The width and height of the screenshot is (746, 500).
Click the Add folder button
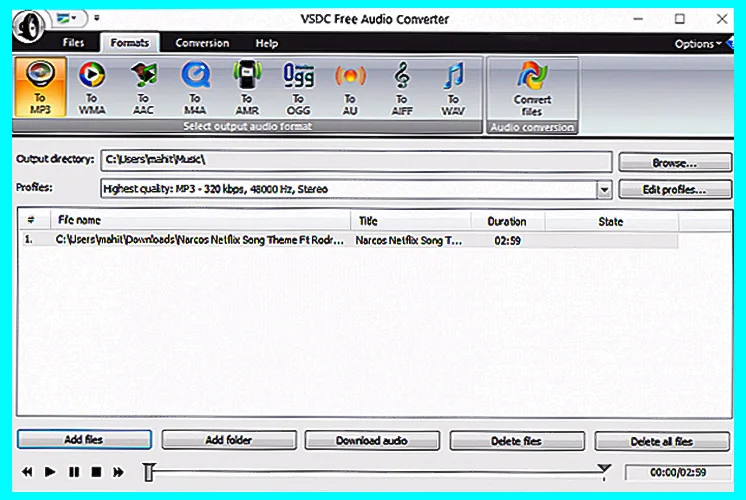click(229, 440)
